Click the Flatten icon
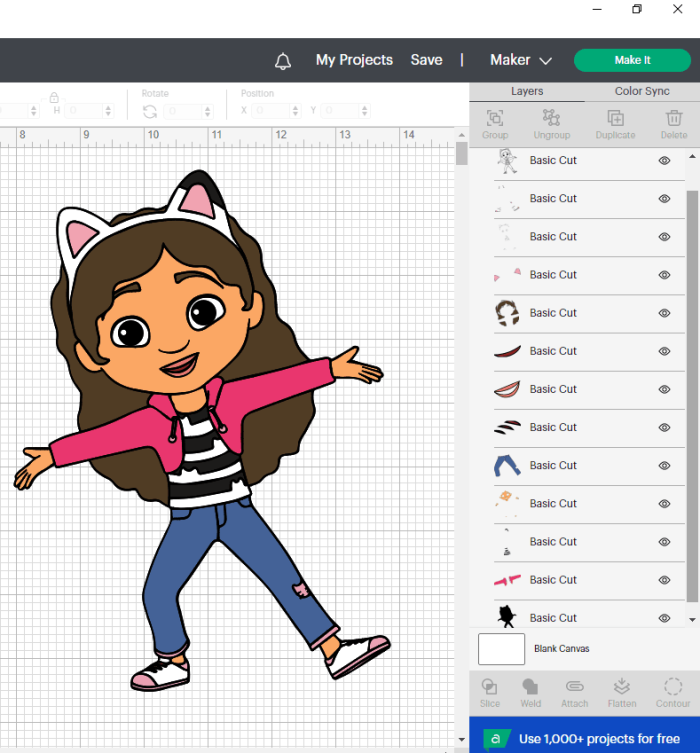Screen dimensions: 700x753 pyautogui.click(x=622, y=693)
